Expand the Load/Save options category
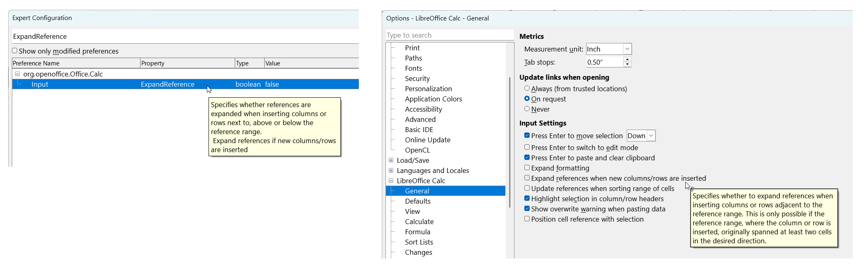Image resolution: width=868 pixels, height=276 pixels. 391,160
